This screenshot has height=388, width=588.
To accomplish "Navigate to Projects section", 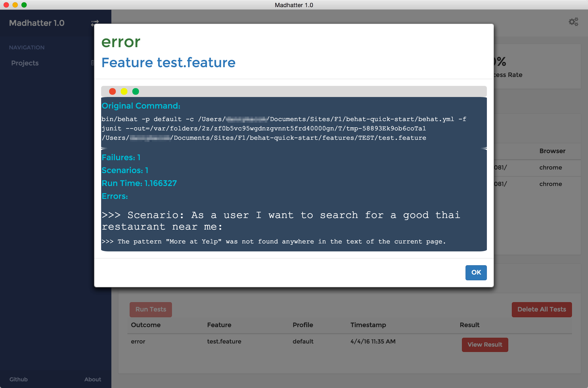I will [x=24, y=63].
